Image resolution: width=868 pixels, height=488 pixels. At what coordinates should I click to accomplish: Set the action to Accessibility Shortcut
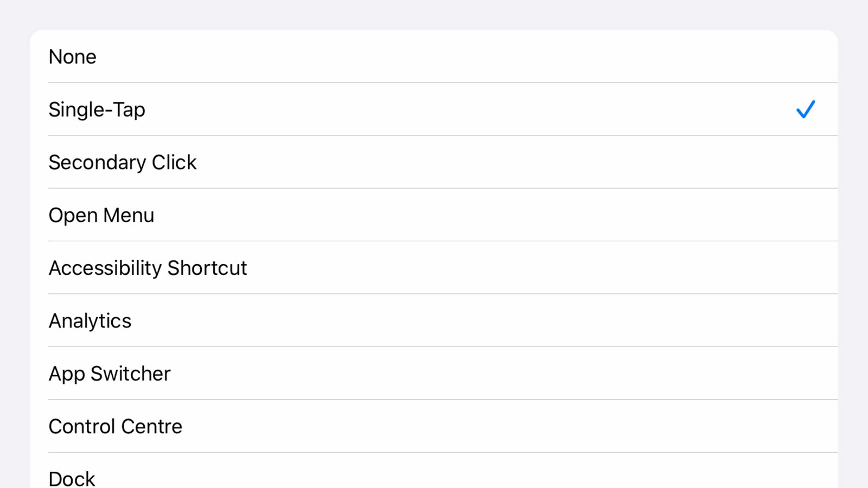pyautogui.click(x=434, y=268)
